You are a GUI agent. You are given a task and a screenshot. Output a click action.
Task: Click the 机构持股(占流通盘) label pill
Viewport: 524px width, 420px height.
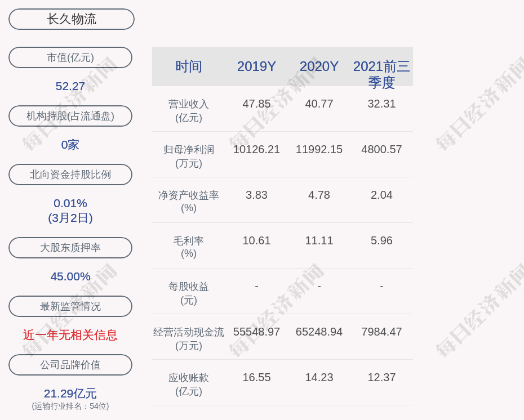click(70, 116)
